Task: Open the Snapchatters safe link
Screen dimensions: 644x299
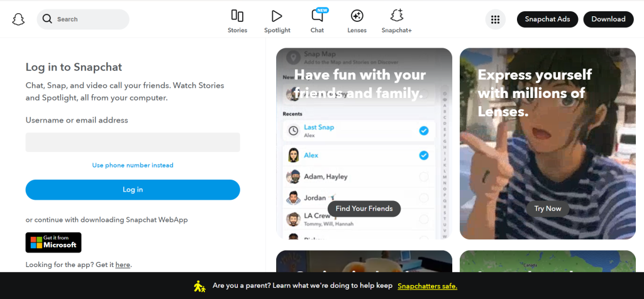Action: click(427, 286)
